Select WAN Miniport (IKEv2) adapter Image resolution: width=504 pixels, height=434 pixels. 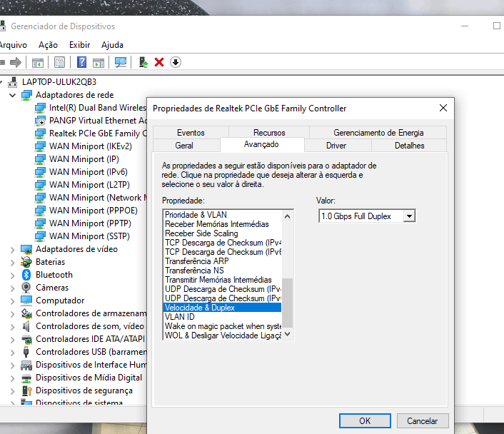coord(91,146)
